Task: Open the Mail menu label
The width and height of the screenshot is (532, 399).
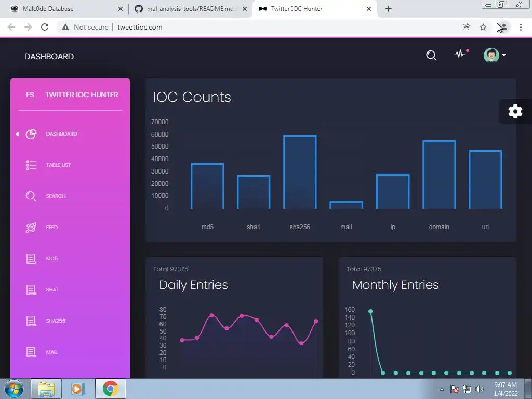Action: 51,352
